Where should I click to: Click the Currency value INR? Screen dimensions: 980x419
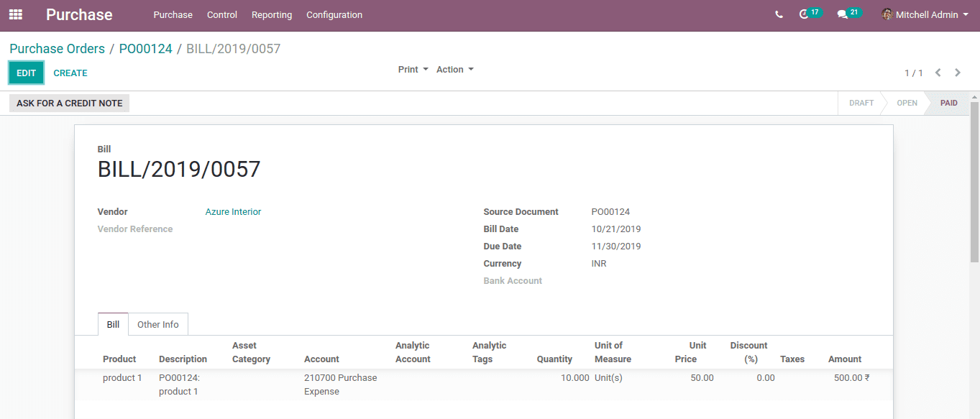click(599, 264)
